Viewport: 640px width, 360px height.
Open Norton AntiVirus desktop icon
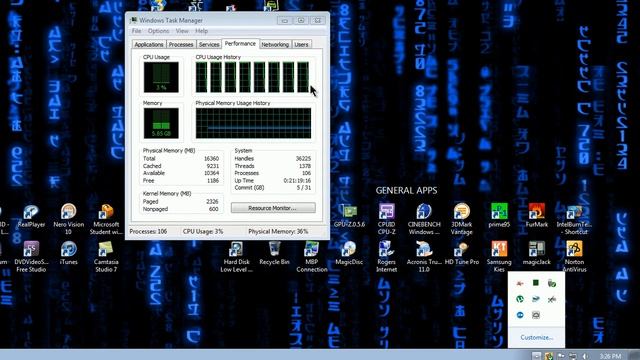[574, 257]
